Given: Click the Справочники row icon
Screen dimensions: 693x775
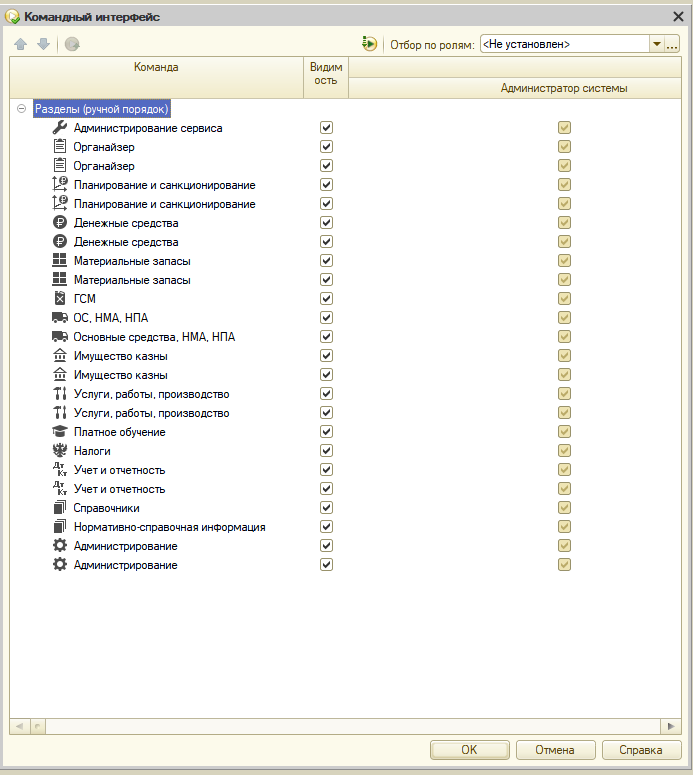Looking at the screenshot, I should tap(59, 508).
